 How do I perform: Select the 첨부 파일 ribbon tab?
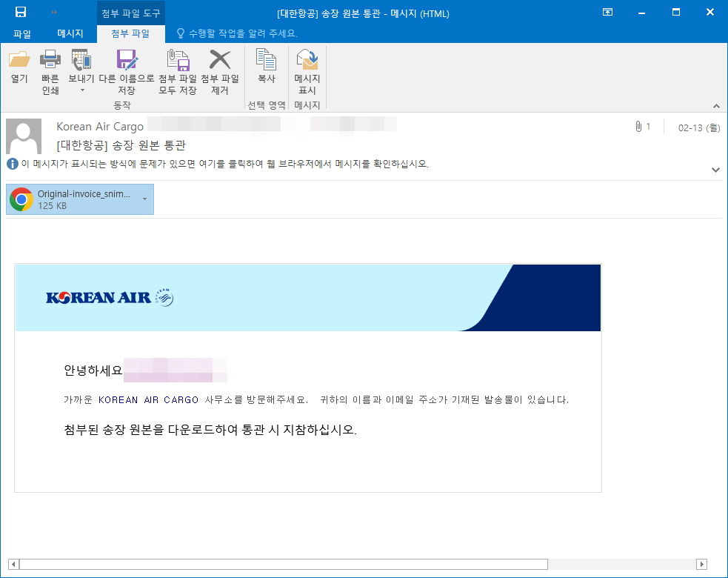(x=130, y=33)
